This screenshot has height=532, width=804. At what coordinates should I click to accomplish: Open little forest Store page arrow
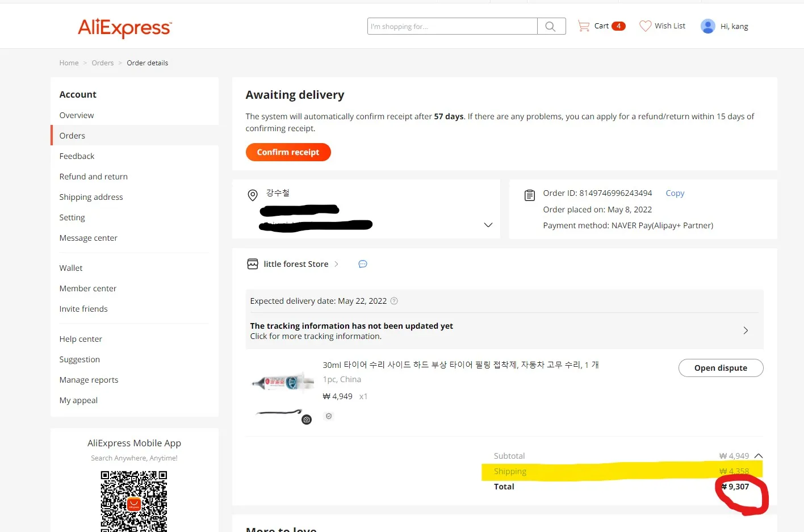coord(336,264)
